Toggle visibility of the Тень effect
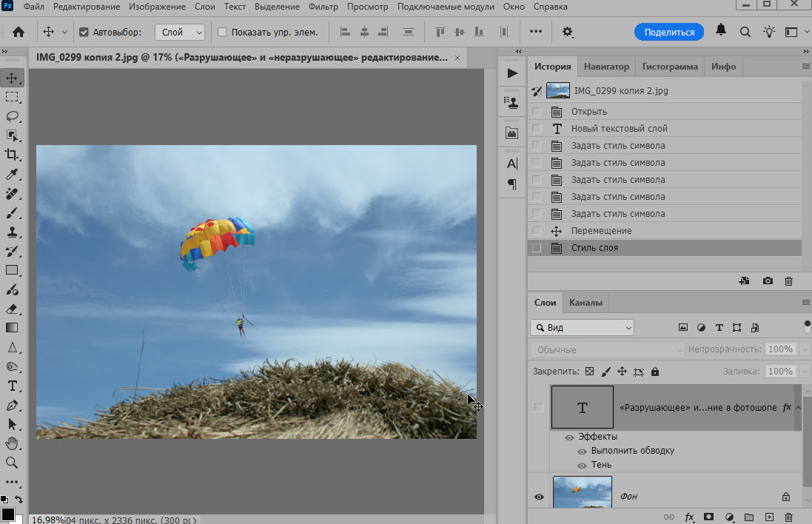This screenshot has width=812, height=524. (x=582, y=465)
